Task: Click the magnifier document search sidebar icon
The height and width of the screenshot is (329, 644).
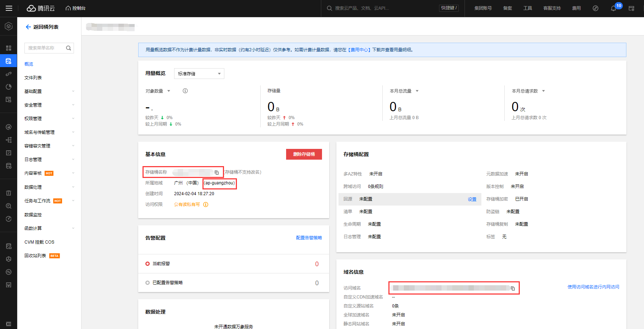Action: [9, 206]
